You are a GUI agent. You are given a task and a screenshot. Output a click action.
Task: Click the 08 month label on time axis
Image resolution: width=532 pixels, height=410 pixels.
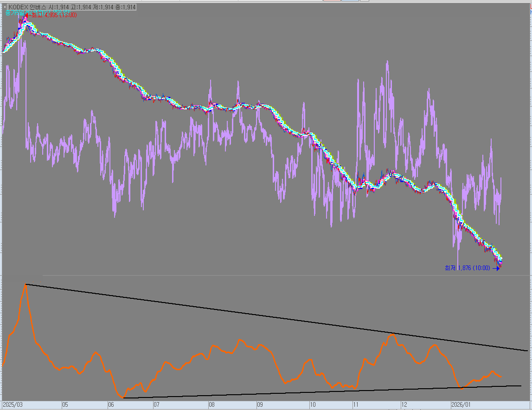[x=212, y=404]
